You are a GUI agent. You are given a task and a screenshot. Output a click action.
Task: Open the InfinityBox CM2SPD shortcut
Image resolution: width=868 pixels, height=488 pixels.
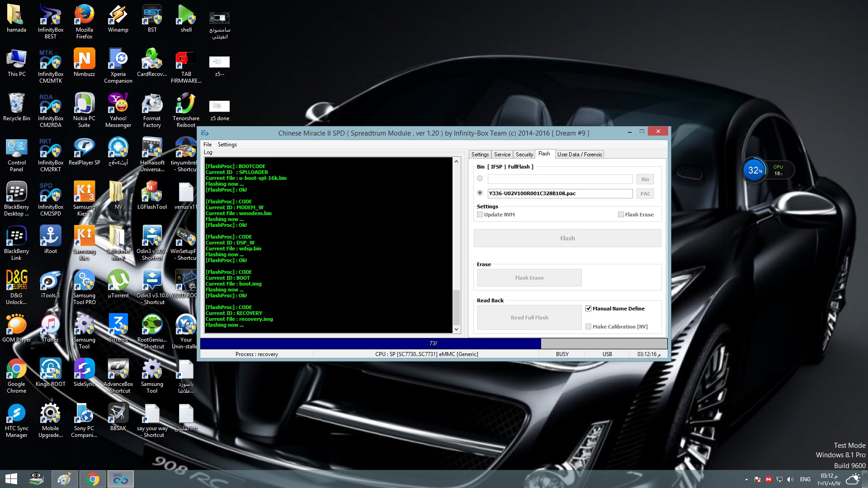(50, 198)
